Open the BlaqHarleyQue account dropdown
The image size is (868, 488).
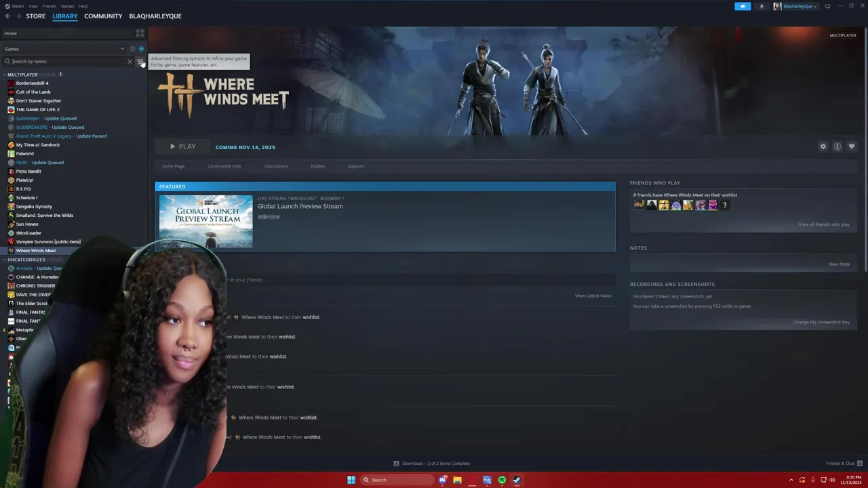point(795,6)
